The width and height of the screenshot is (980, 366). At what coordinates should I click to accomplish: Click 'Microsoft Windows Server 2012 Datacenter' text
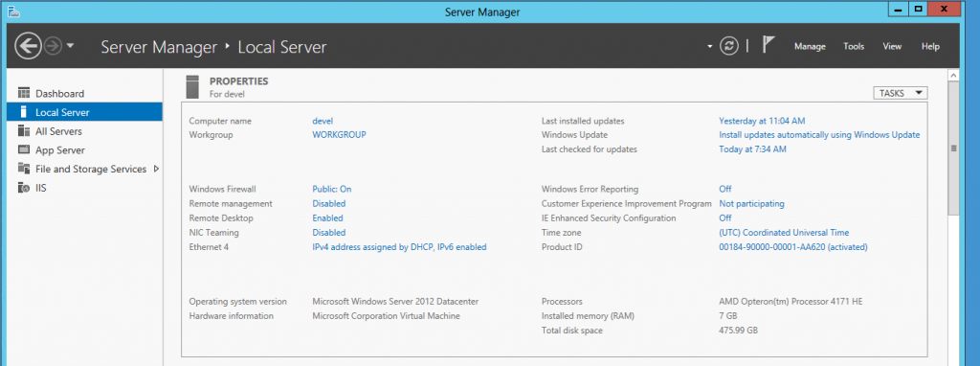tap(395, 301)
